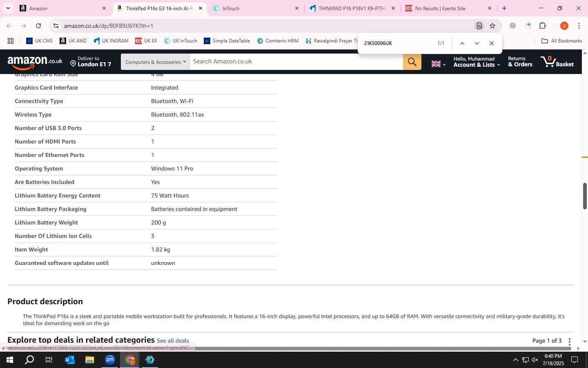Click the horizontal scrollbar at the page bottom
This screenshot has height=368, width=588.
(290, 348)
